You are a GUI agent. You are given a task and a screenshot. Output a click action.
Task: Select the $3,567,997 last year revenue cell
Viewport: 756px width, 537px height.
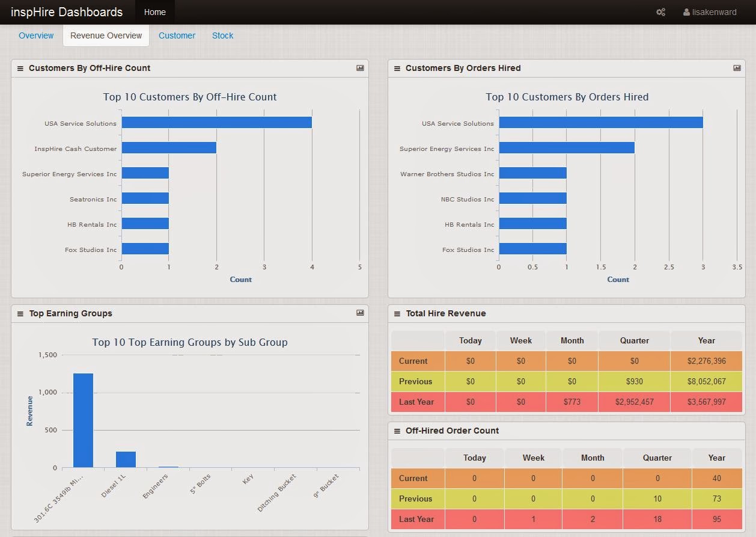point(706,402)
